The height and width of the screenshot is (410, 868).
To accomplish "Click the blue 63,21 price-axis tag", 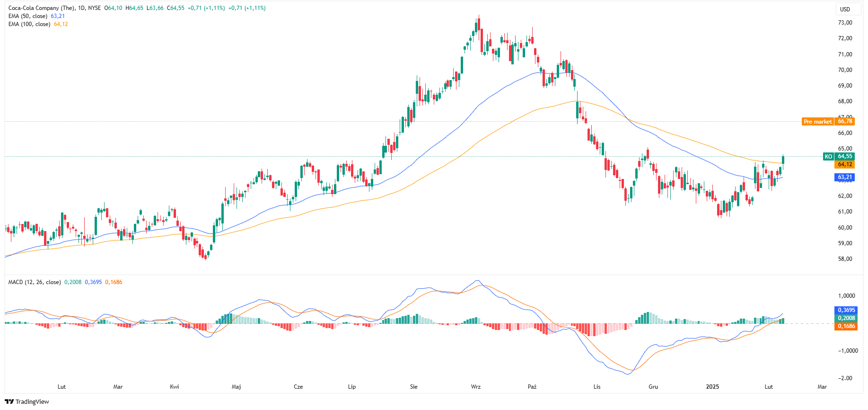I will [x=844, y=177].
